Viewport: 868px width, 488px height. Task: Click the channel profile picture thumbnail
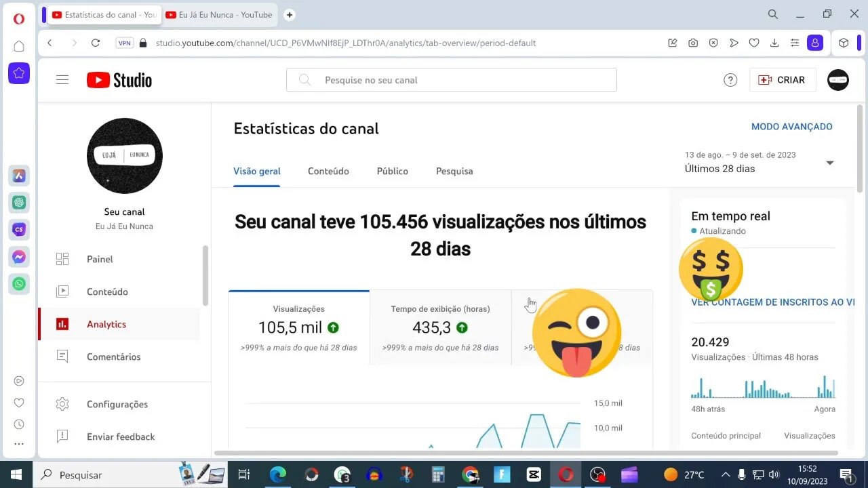click(x=125, y=156)
